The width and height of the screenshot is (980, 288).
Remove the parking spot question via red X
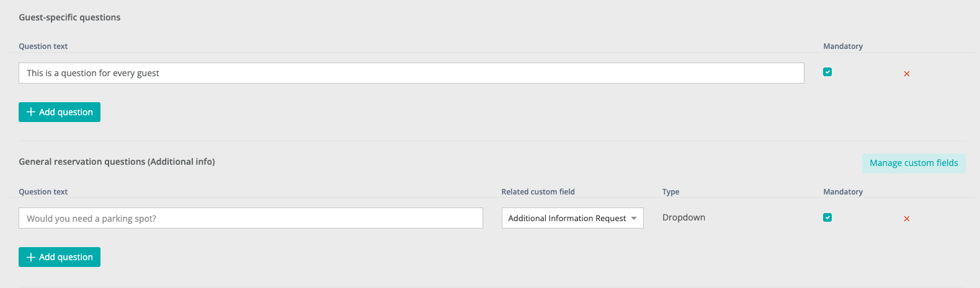[906, 219]
